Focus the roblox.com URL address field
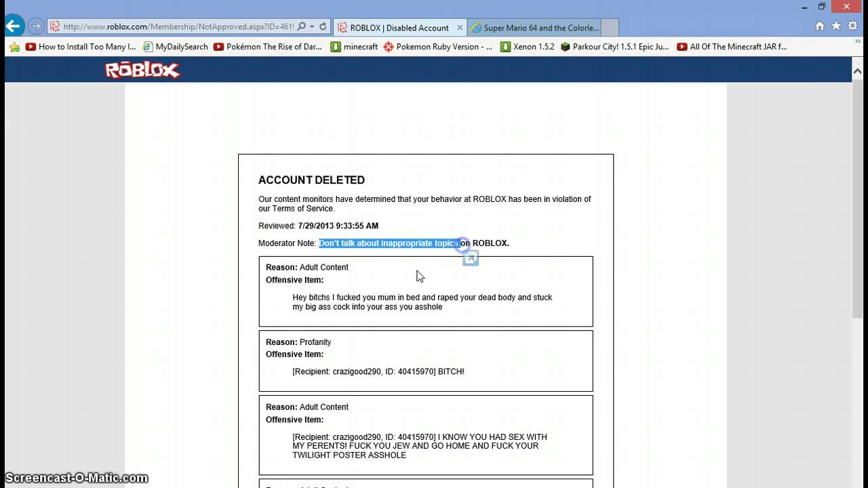This screenshot has height=488, width=868. pyautogui.click(x=178, y=27)
